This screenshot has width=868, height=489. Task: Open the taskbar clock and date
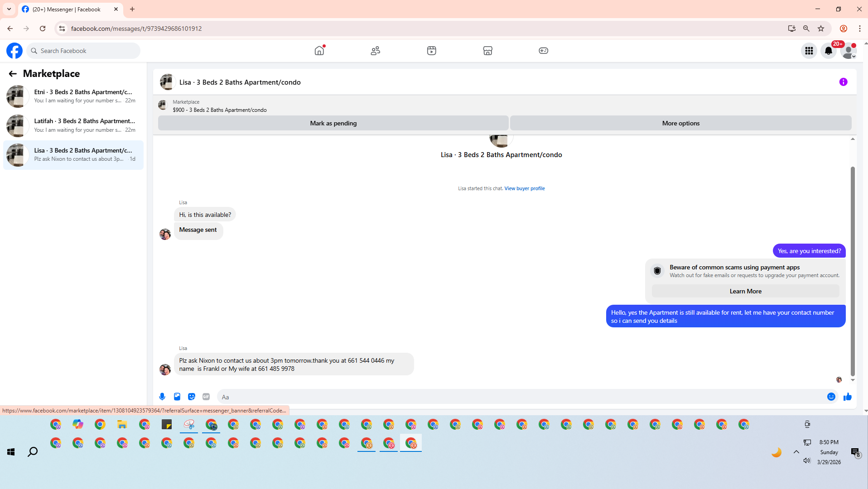[829, 452]
